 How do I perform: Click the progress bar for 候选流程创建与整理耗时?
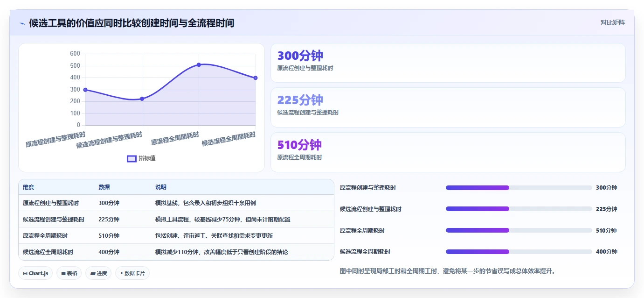519,209
